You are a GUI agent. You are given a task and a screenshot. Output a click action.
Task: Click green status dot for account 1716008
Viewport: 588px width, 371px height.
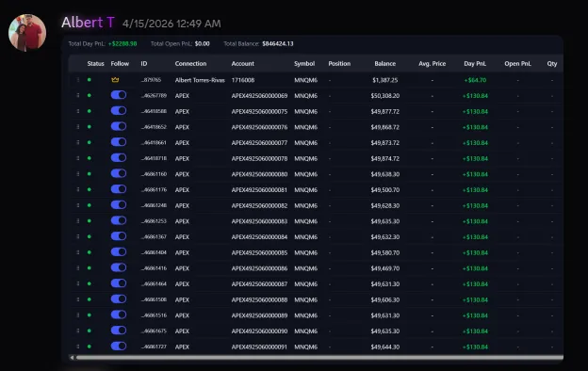tap(90, 80)
